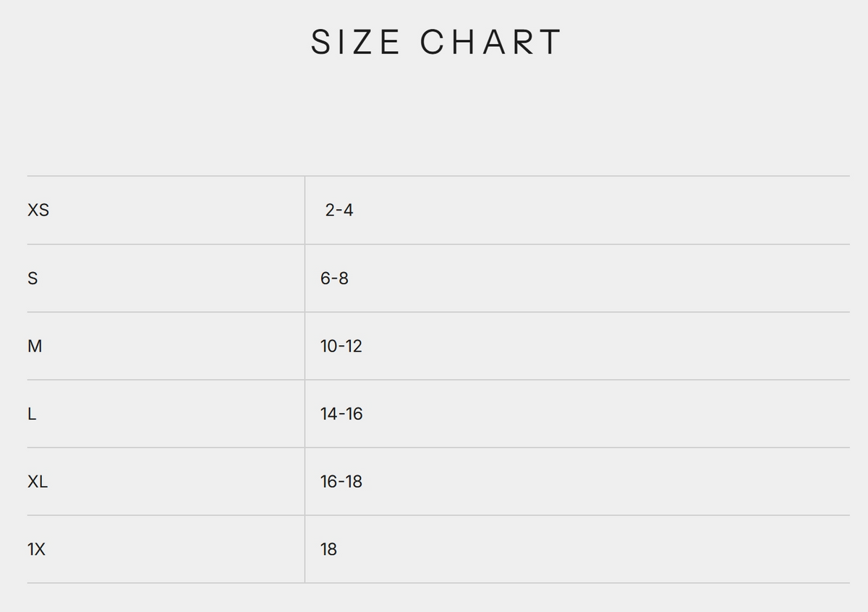The width and height of the screenshot is (868, 612).
Task: Select the M size label
Action: [35, 347]
